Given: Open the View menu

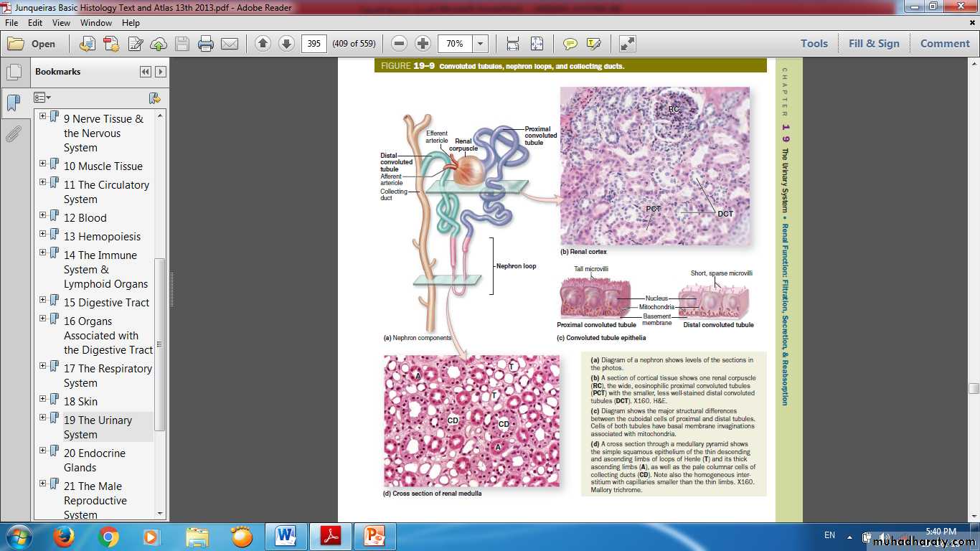Looking at the screenshot, I should tap(61, 23).
